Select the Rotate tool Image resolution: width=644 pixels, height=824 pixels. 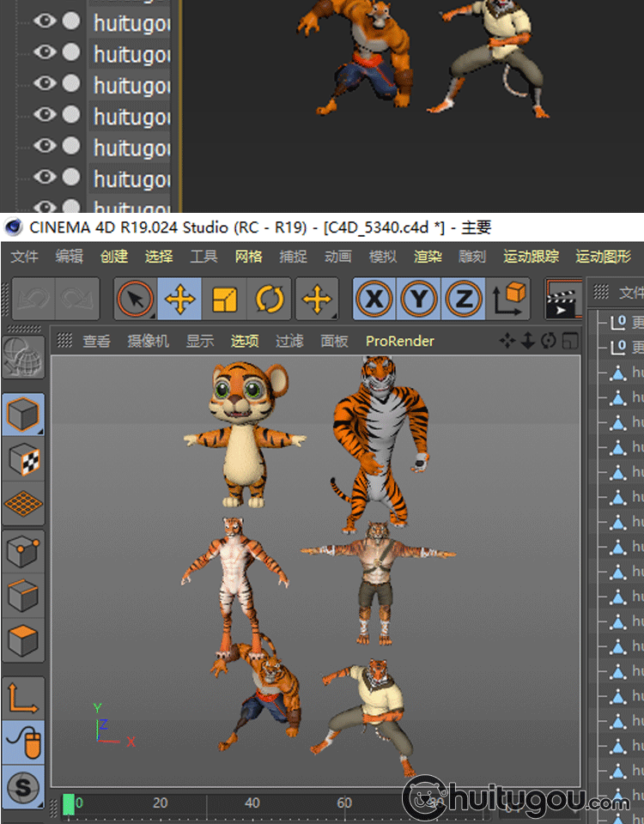[x=270, y=300]
